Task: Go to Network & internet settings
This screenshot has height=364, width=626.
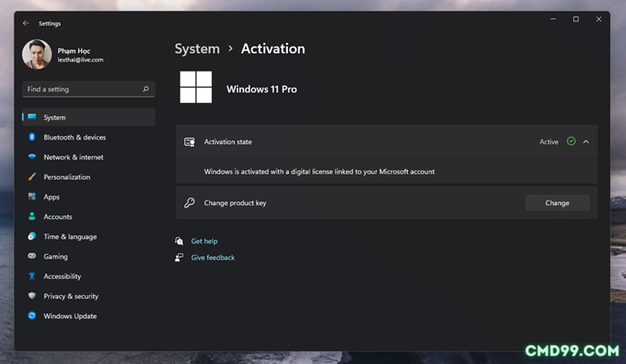Action: pyautogui.click(x=73, y=157)
